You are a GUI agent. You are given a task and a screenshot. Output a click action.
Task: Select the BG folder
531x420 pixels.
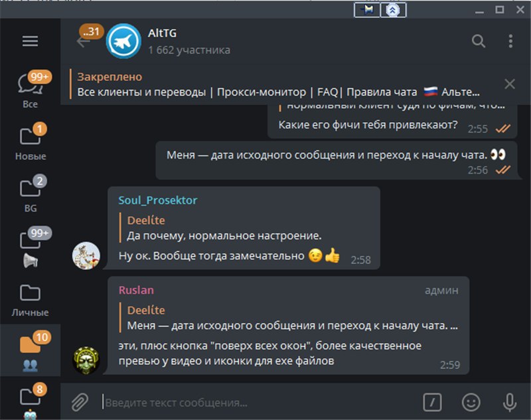30,193
